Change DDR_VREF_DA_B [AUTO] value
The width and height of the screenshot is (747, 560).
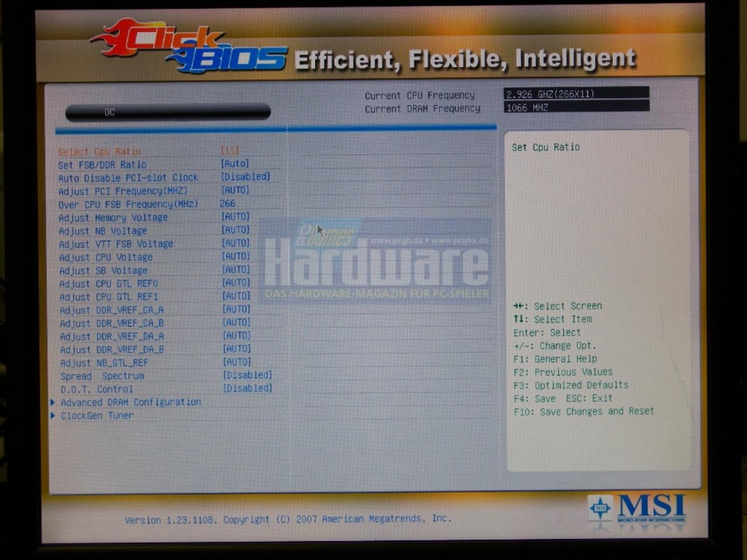(x=236, y=349)
